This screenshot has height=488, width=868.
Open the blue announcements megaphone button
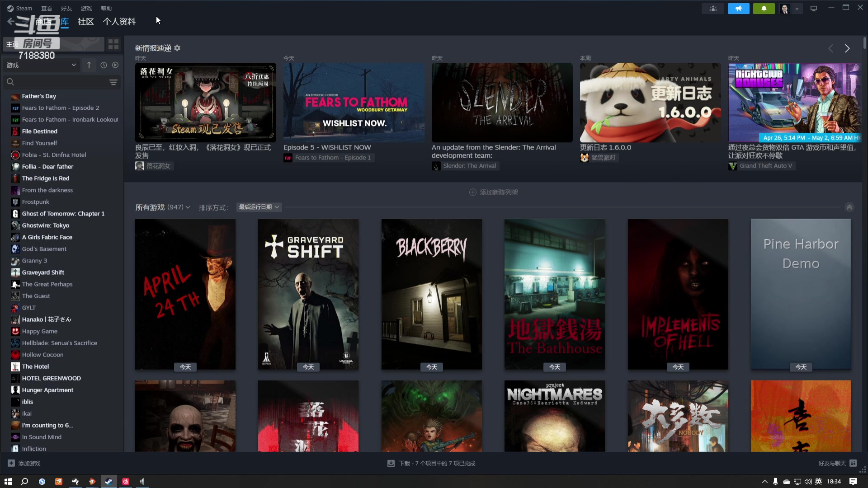(x=738, y=9)
